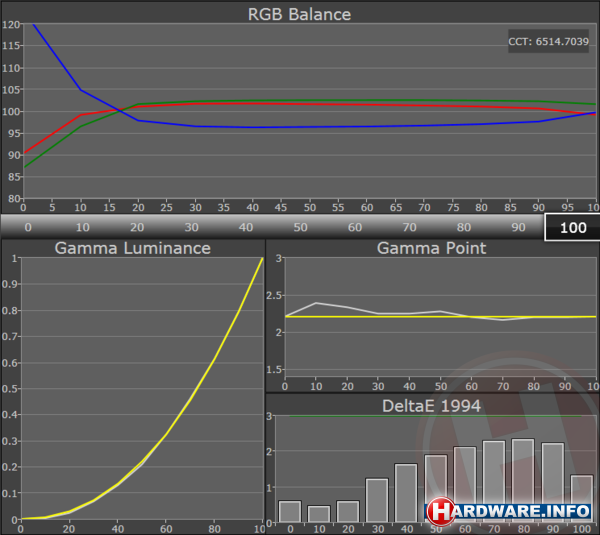Click the CCT: 6514.7039 readout
600x535 pixels.
548,41
